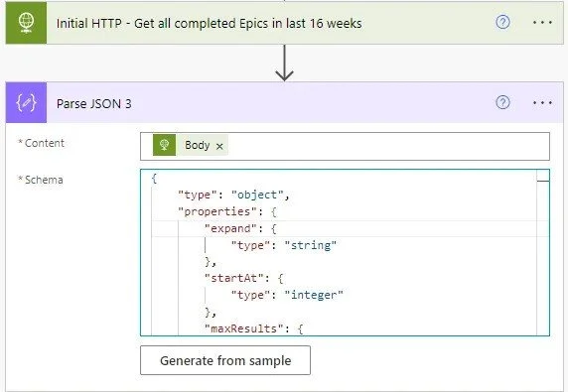The width and height of the screenshot is (568, 392).
Task: Place cursor on "expand" line in schema
Action: (240, 229)
